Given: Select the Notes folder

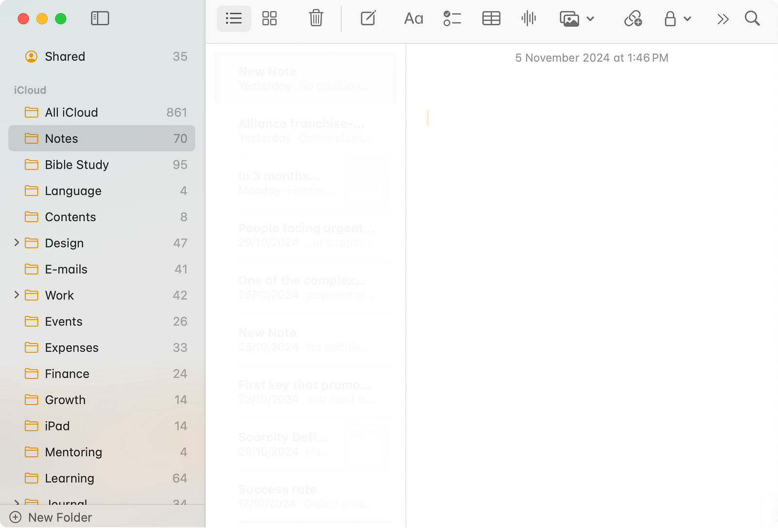Looking at the screenshot, I should [102, 138].
